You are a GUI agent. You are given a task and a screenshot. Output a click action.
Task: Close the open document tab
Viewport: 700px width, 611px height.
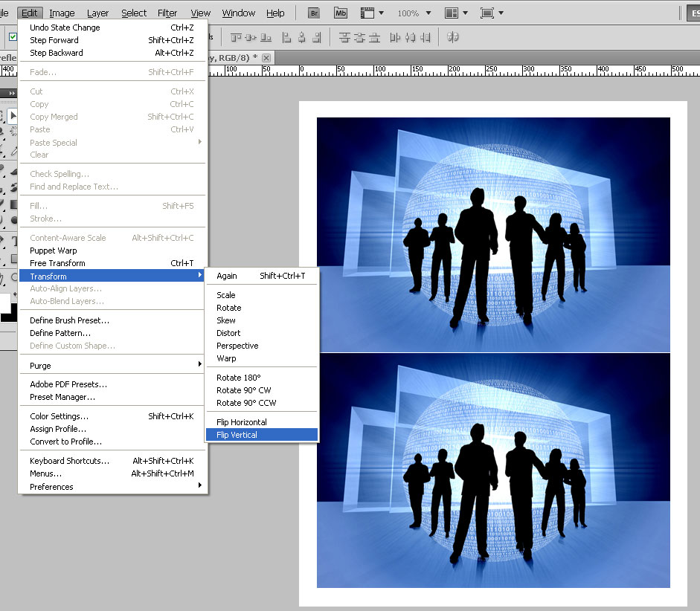[266, 57]
